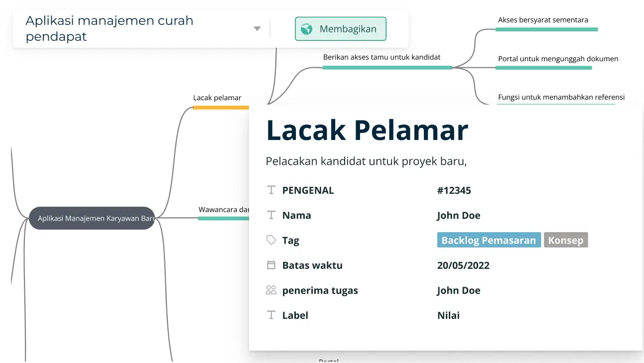644x363 pixels.
Task: Click the Lacak Pelamar card heading
Action: point(367,130)
